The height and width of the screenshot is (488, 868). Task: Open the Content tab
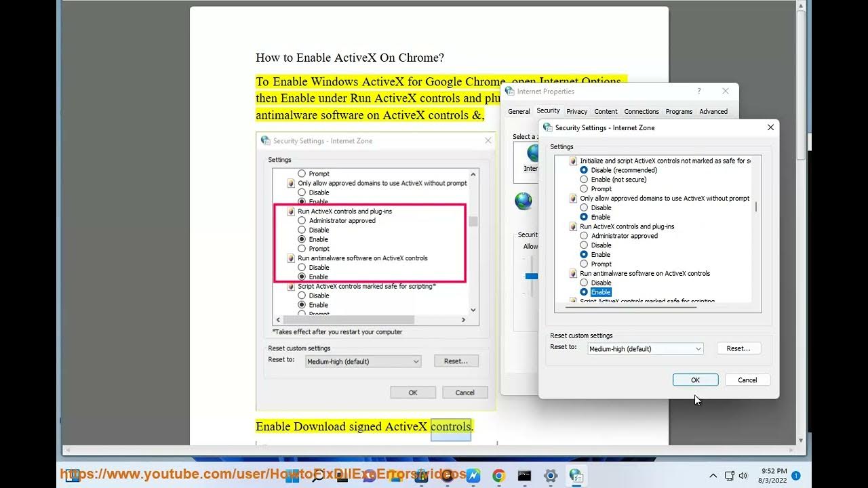pos(606,112)
